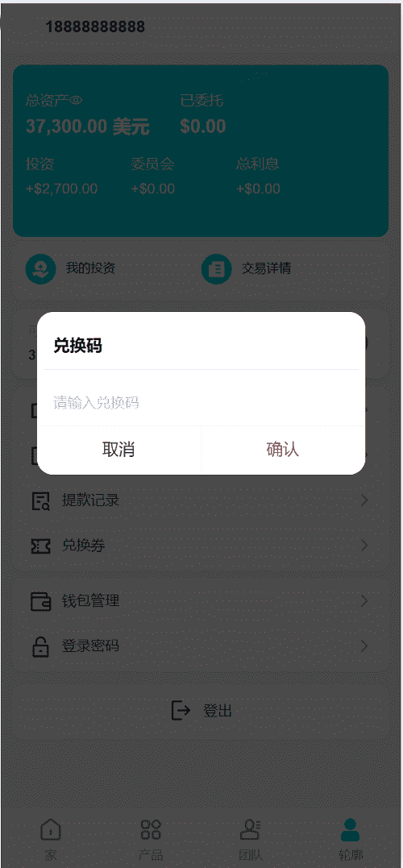The image size is (403, 868).
Task: Click the 登录密码 lock icon
Action: click(x=40, y=646)
